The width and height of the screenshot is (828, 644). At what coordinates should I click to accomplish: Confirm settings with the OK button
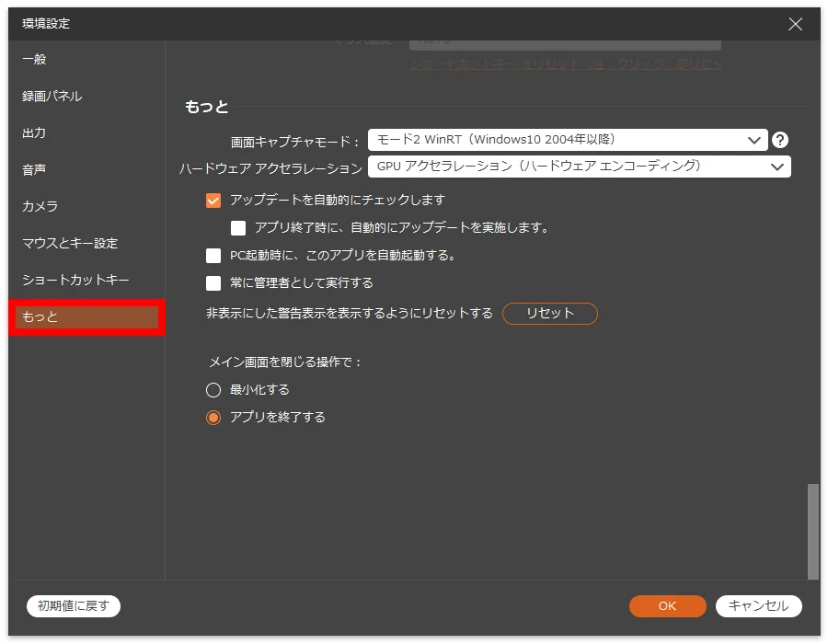667,605
